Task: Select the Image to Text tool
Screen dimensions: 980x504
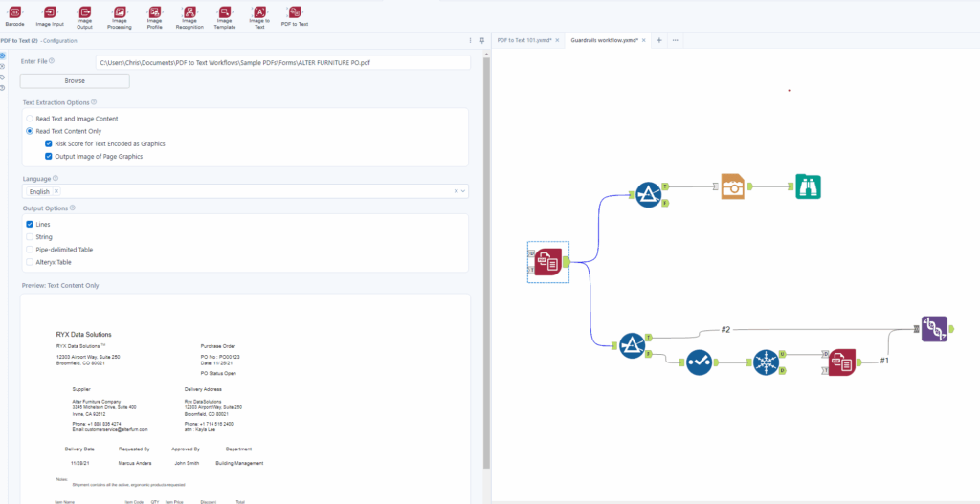Action: click(x=259, y=11)
